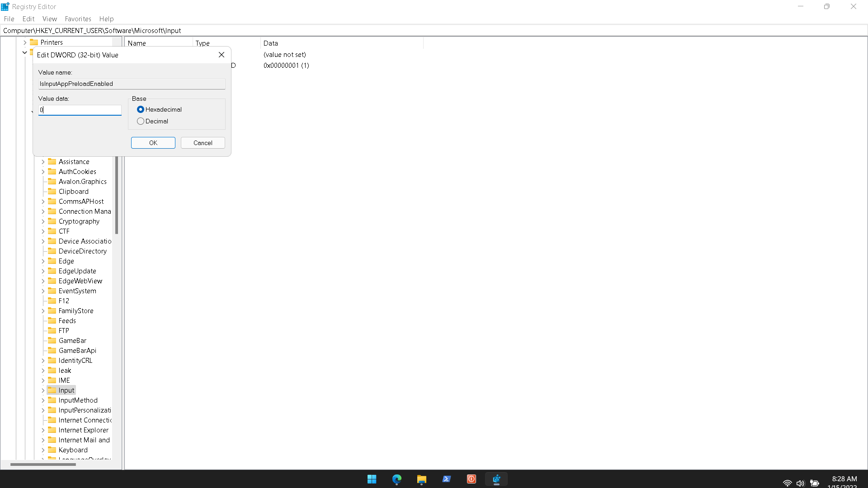Viewport: 868px width, 488px height.
Task: Select the Hexadecimal base option
Action: [141, 109]
